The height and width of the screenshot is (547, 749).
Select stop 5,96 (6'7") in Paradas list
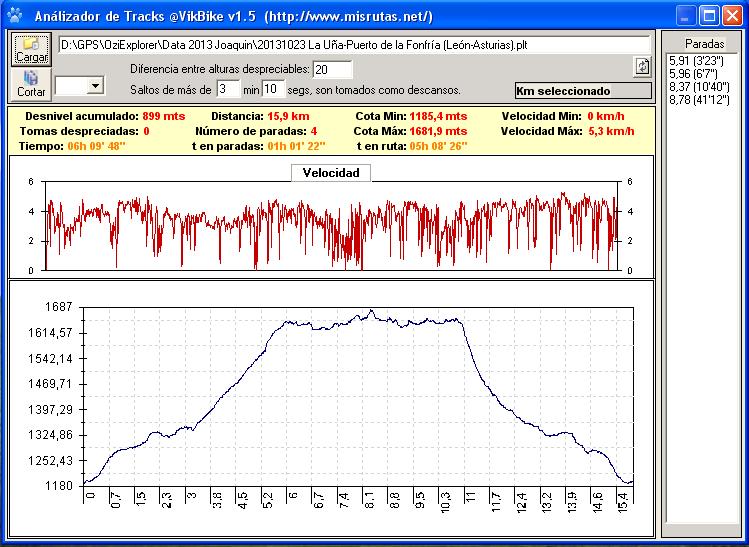(693, 74)
